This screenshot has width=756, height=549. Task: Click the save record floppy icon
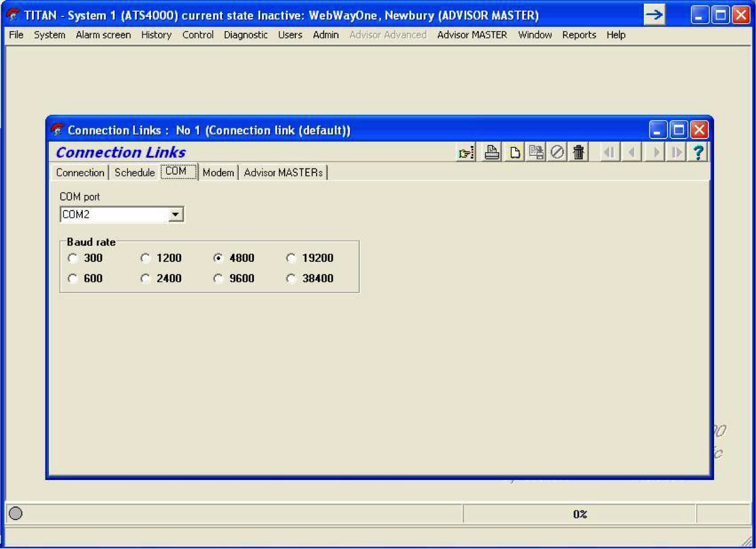point(536,152)
